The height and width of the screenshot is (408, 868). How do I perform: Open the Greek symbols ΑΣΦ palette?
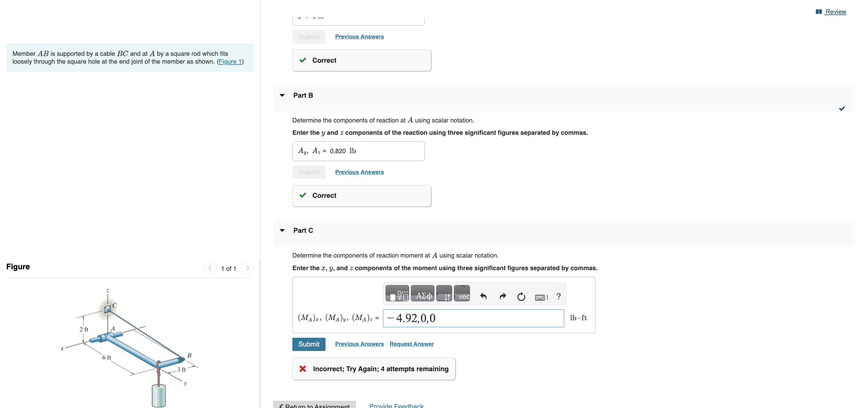pyautogui.click(x=422, y=293)
